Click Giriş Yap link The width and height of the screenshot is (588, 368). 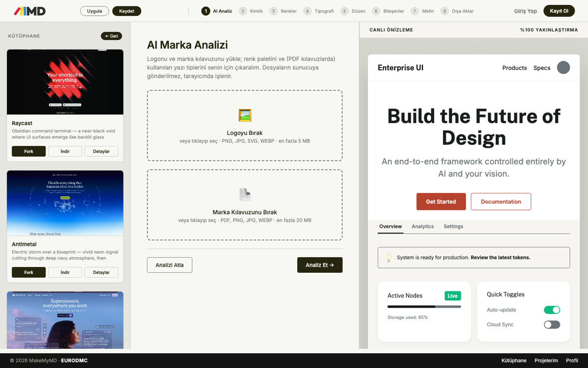tap(525, 11)
